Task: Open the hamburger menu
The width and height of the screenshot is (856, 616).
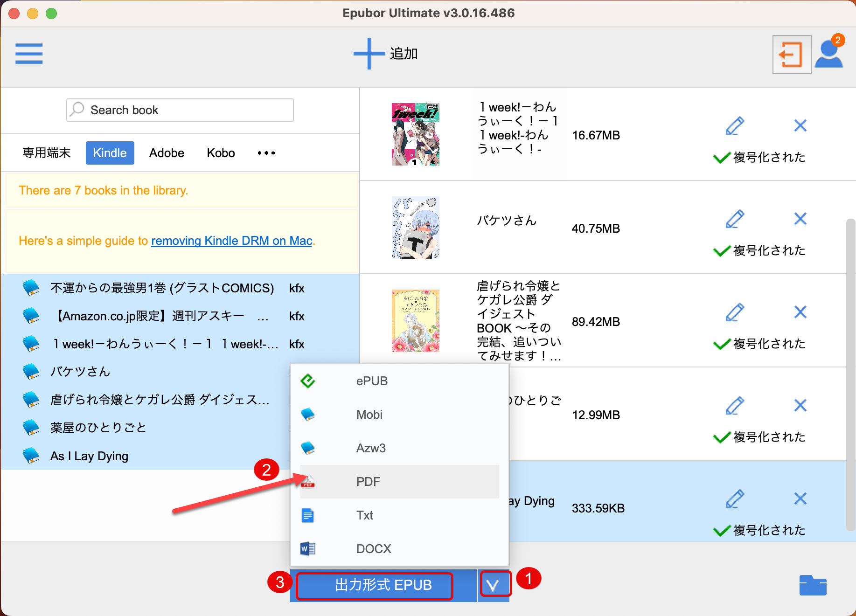Action: [x=28, y=54]
